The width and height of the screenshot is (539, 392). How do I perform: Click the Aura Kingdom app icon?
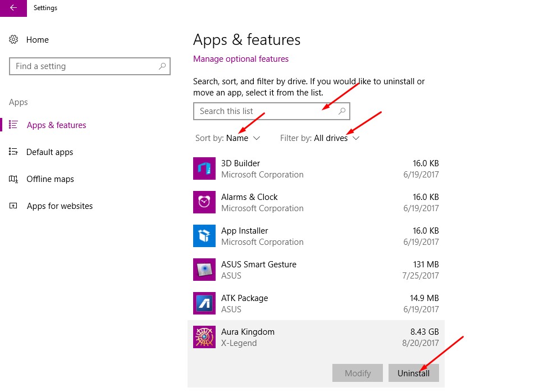tap(204, 337)
